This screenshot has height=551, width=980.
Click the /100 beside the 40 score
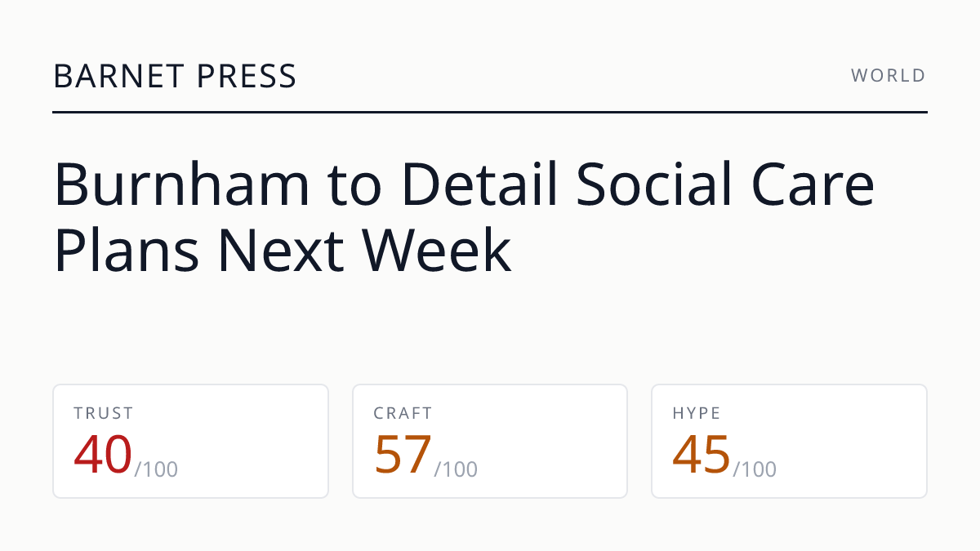tap(156, 469)
